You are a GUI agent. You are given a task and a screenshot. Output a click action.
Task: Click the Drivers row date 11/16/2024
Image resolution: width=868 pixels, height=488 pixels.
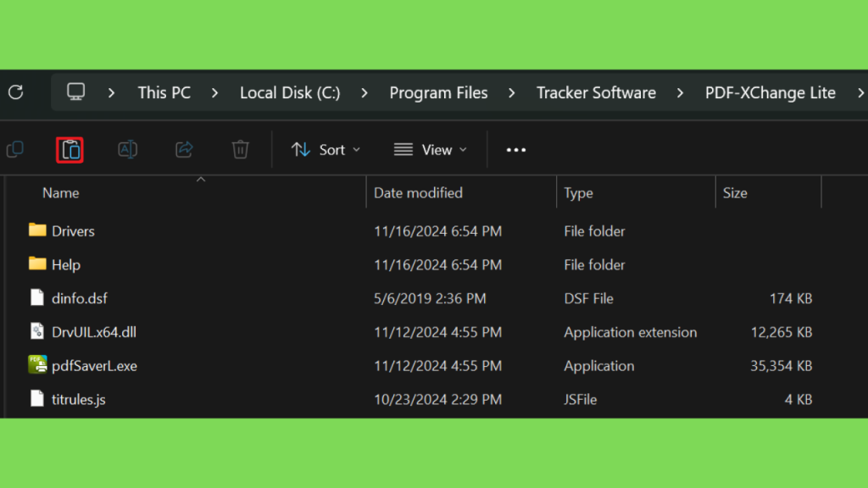pos(437,230)
